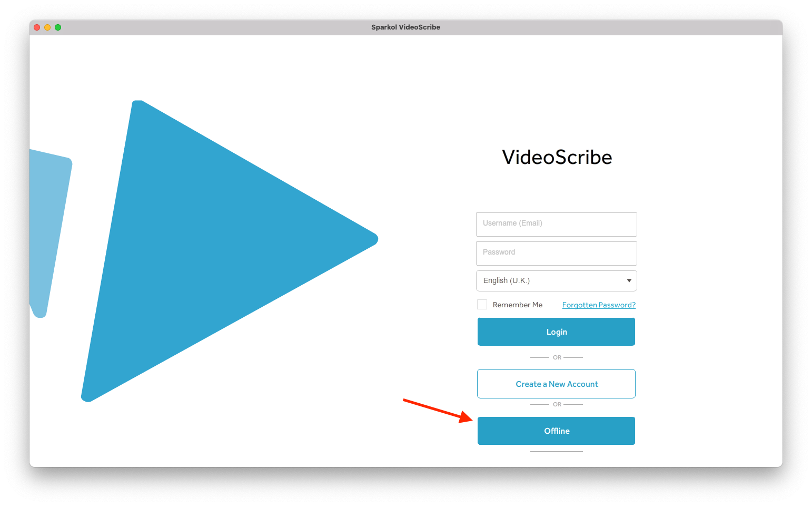Click the Username (Email) input field
Viewport: 812px width, 506px height.
click(x=556, y=224)
